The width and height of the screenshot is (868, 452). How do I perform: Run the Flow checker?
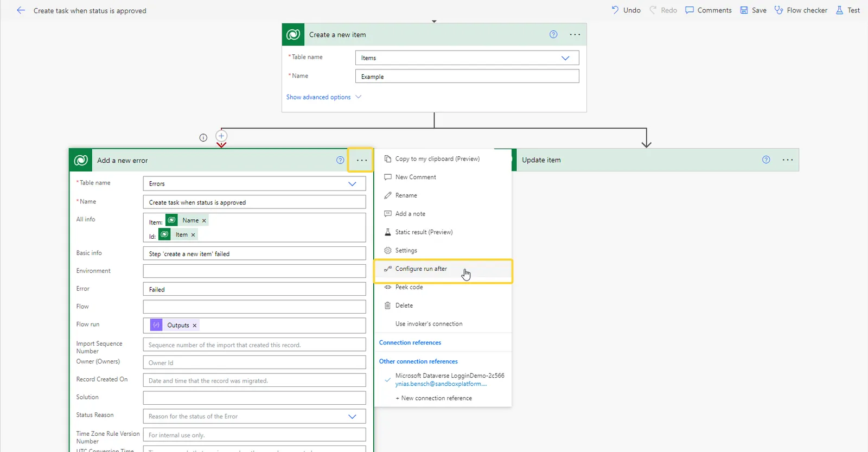(x=801, y=10)
